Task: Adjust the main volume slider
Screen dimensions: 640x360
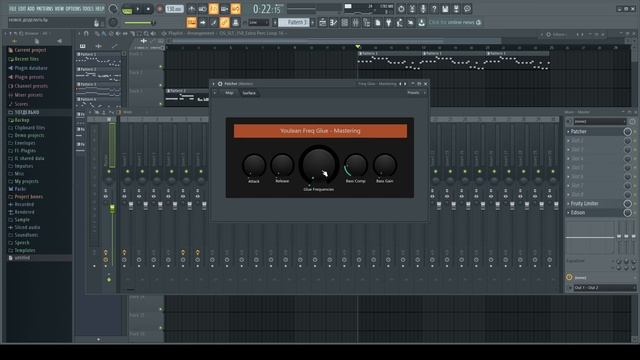Action: [x=140, y=22]
